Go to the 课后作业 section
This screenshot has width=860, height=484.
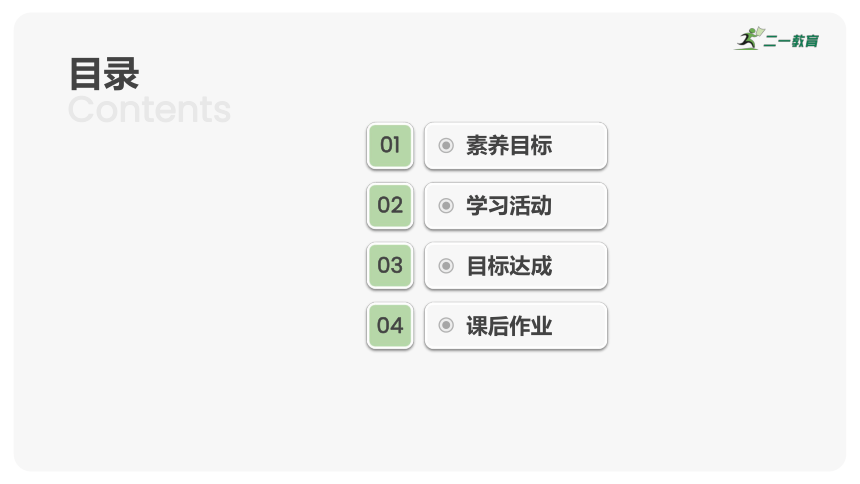coord(516,326)
